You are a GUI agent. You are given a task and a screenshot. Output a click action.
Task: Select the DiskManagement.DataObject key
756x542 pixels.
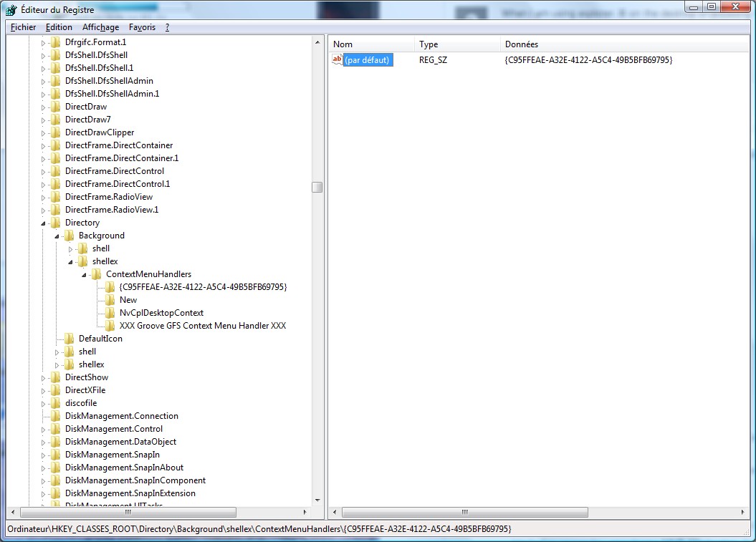(x=120, y=442)
